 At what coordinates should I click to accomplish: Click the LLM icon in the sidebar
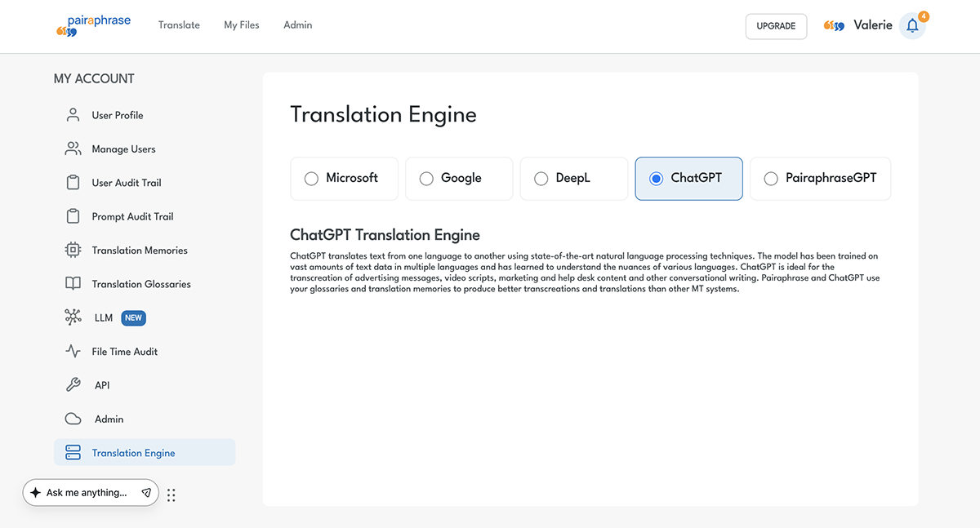point(73,317)
